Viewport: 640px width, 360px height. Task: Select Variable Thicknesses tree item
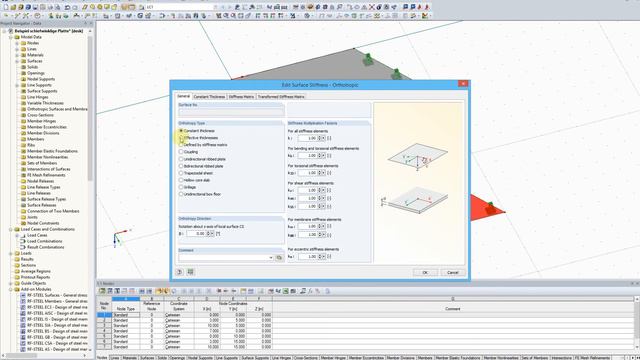tap(45, 103)
